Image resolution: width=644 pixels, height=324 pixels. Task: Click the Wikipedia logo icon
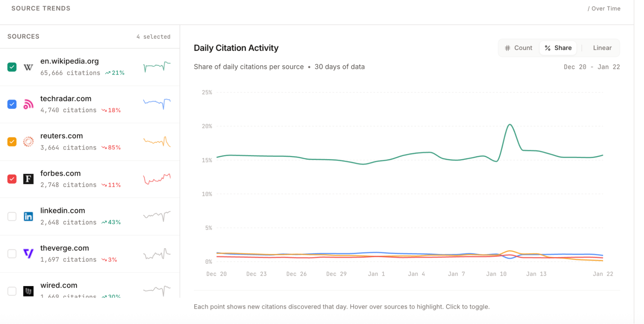28,67
